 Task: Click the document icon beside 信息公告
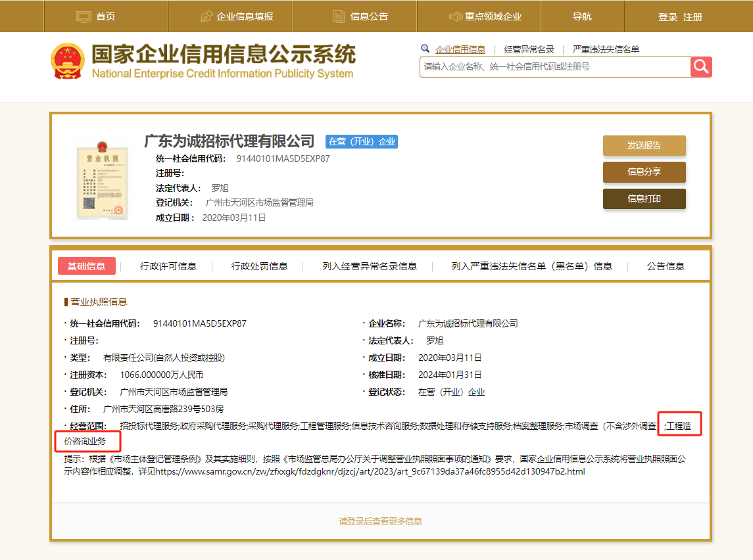point(338,15)
